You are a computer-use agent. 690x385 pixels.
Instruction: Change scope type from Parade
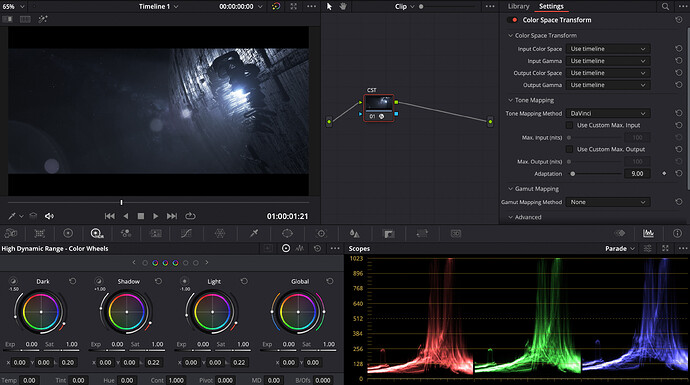[x=620, y=249]
